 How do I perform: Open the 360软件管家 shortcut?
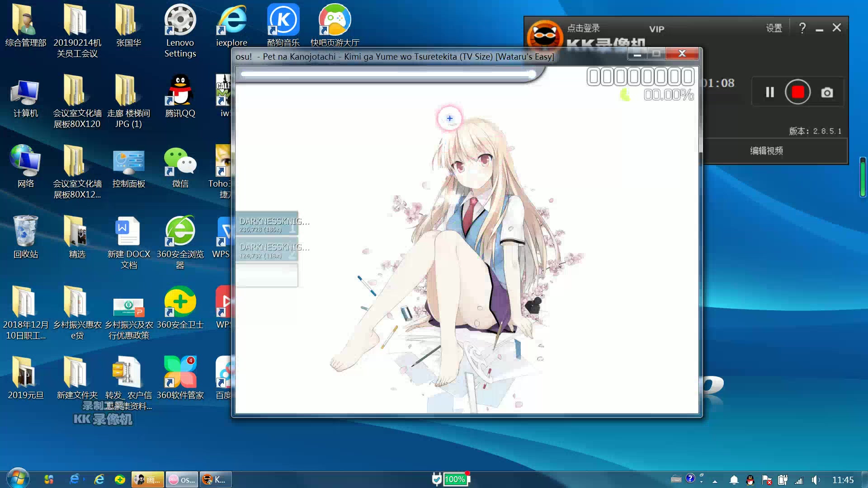point(180,378)
